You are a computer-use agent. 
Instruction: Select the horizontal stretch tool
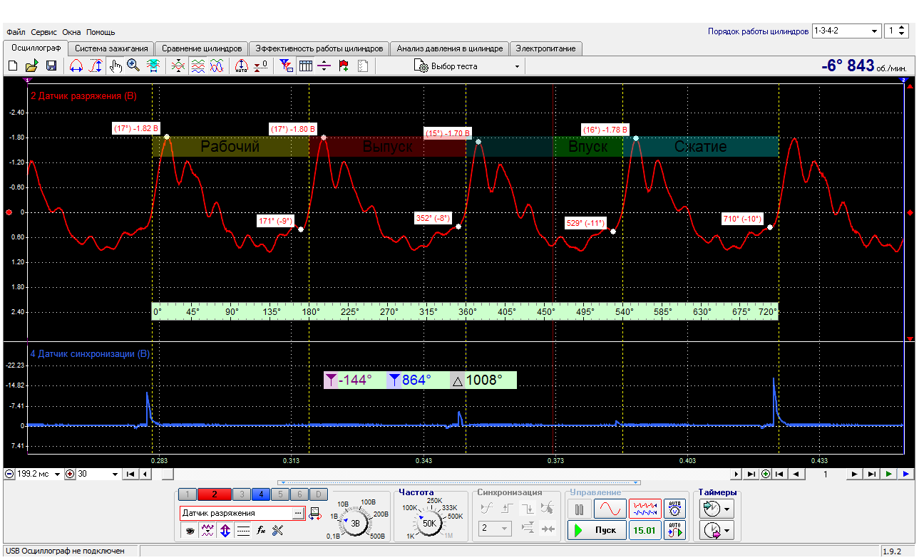76,66
